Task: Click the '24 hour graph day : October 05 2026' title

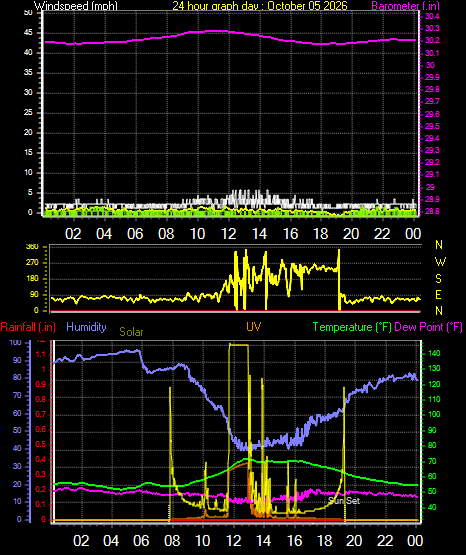Action: click(x=260, y=6)
